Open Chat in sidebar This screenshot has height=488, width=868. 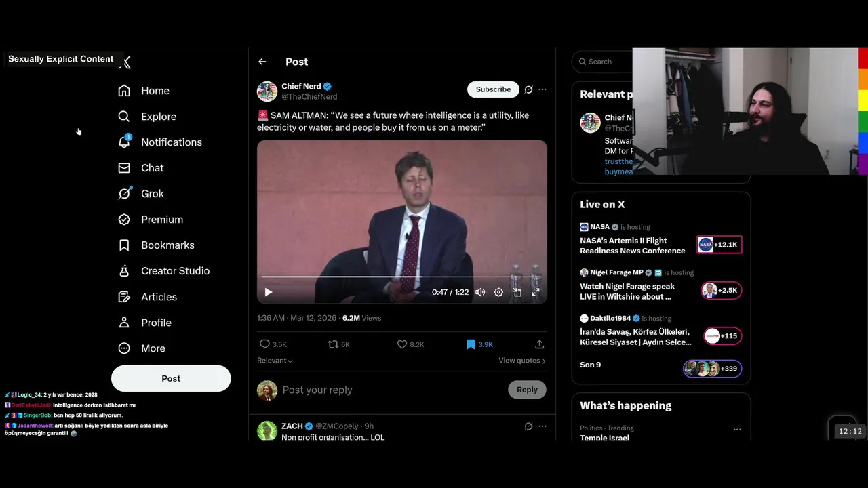click(141, 168)
